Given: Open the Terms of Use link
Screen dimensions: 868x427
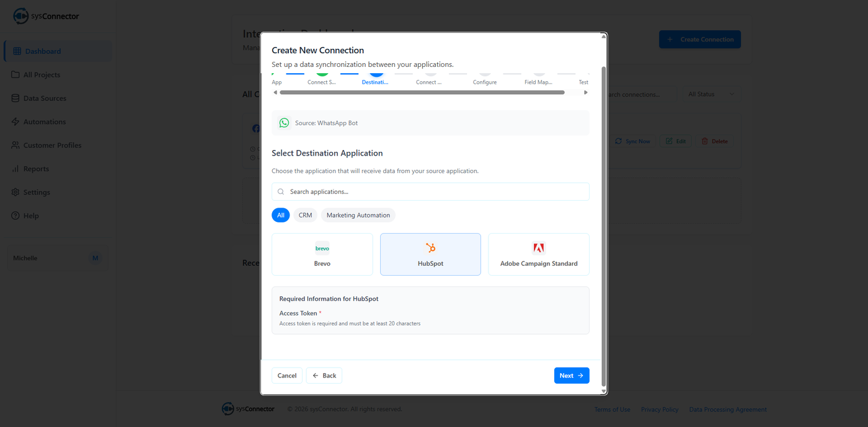Looking at the screenshot, I should (x=613, y=410).
